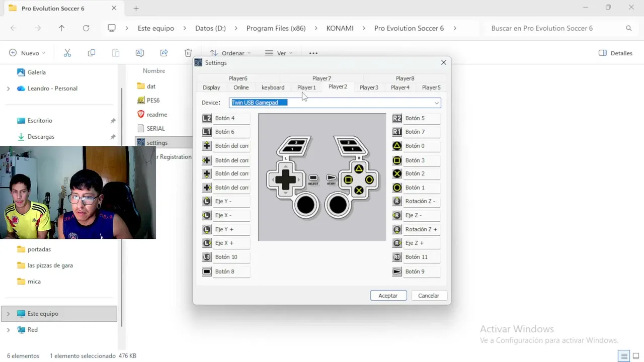Click the square button icon beside Botón 3
Image resolution: width=644 pixels, height=362 pixels.
[397, 160]
